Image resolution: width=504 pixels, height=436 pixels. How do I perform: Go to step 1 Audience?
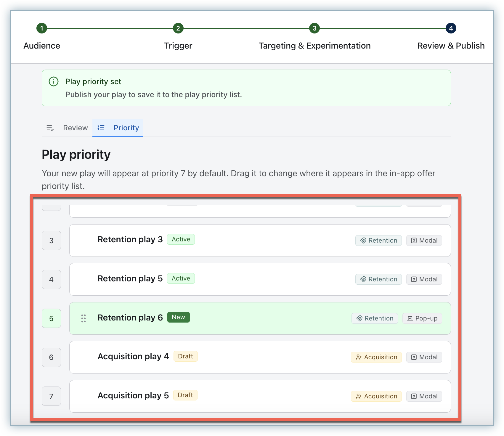pos(42,28)
